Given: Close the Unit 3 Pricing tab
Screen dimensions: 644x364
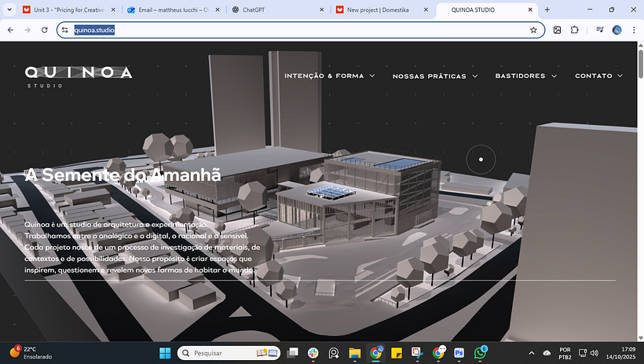Looking at the screenshot, I should [x=113, y=9].
